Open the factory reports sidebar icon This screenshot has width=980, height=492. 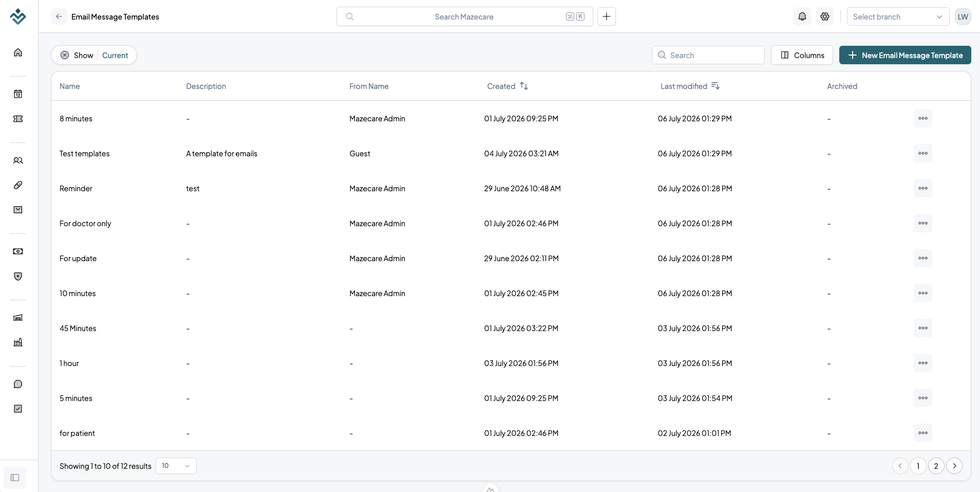(x=18, y=342)
